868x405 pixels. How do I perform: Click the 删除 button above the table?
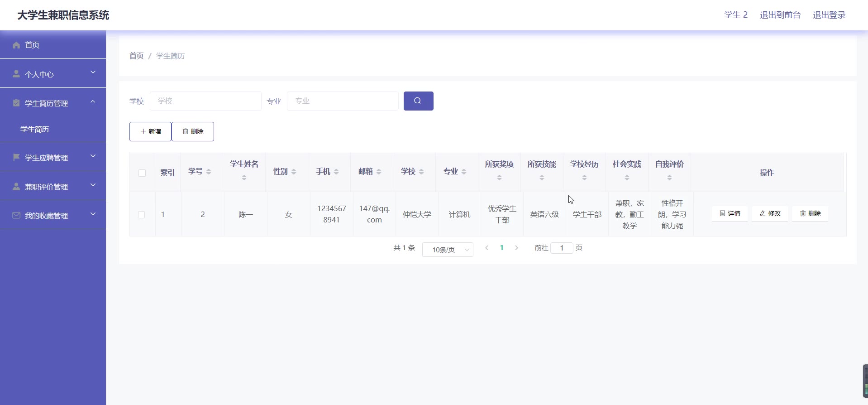click(x=193, y=131)
